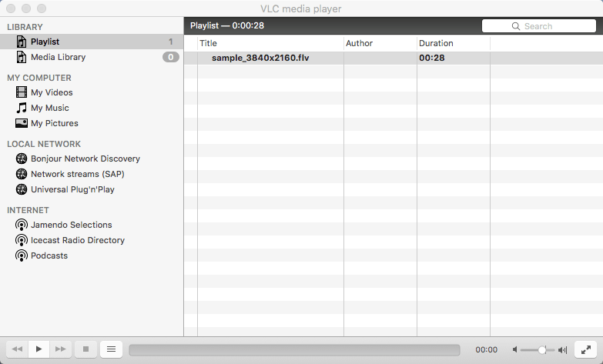Click the Playlist item count 1
Viewport: 603px width, 364px height.
(170, 42)
